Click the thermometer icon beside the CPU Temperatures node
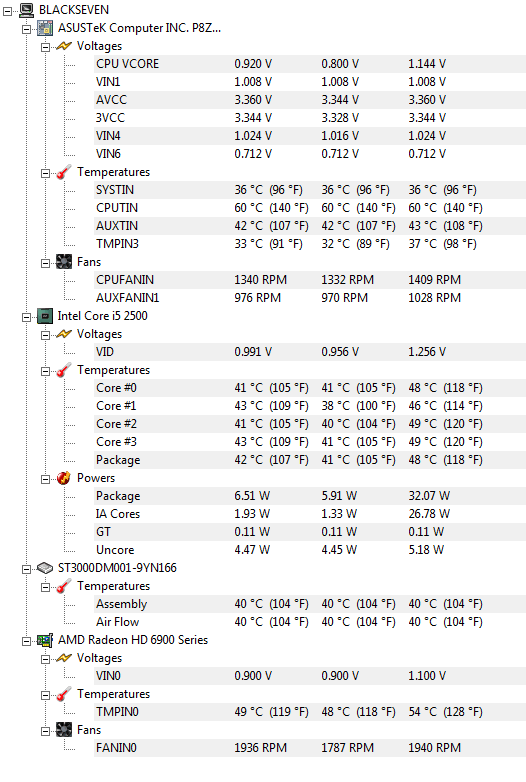The width and height of the screenshot is (526, 782). tap(64, 370)
